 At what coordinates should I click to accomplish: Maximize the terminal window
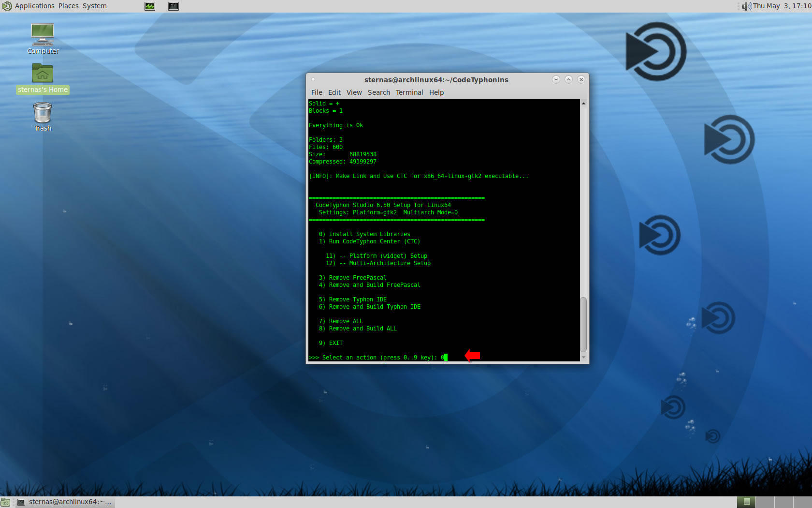pyautogui.click(x=568, y=79)
